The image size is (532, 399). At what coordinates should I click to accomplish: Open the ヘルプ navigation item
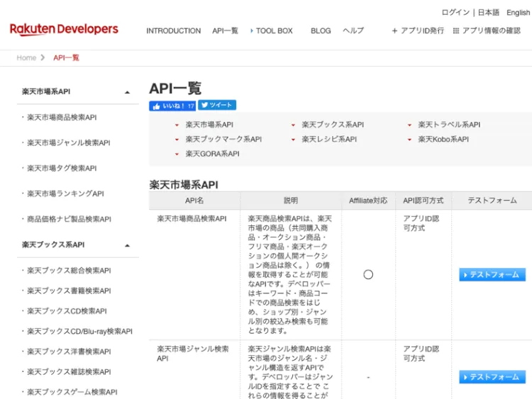(x=353, y=31)
